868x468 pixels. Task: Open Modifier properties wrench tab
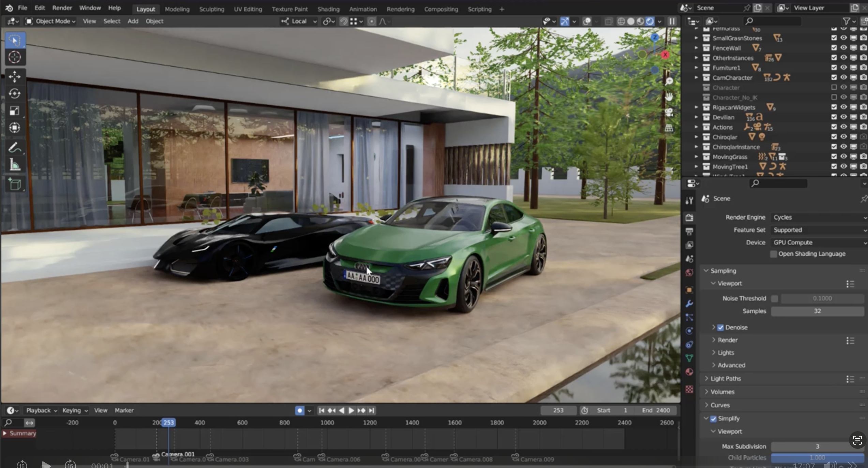click(689, 303)
